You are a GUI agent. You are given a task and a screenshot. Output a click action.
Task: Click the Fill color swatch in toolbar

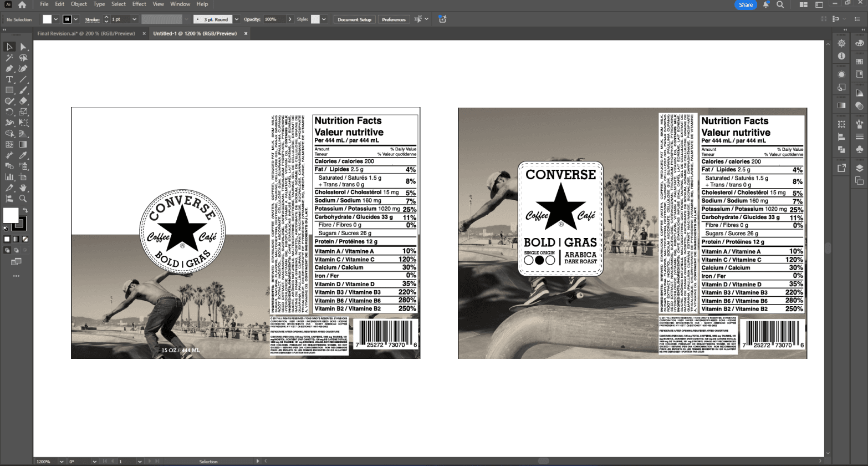pyautogui.click(x=11, y=215)
